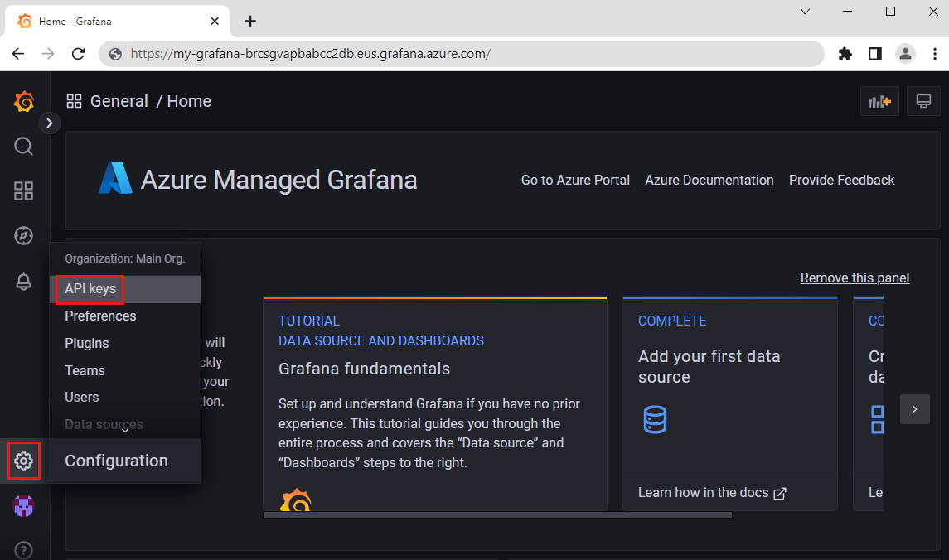Image resolution: width=949 pixels, height=560 pixels.
Task: Open Help via the question mark icon
Action: pyautogui.click(x=23, y=549)
